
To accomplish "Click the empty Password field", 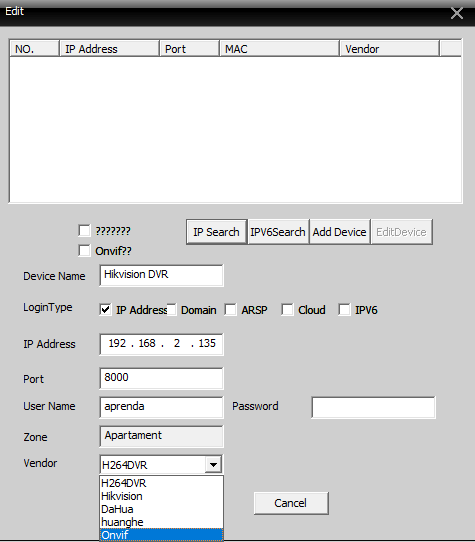I will pos(374,408).
